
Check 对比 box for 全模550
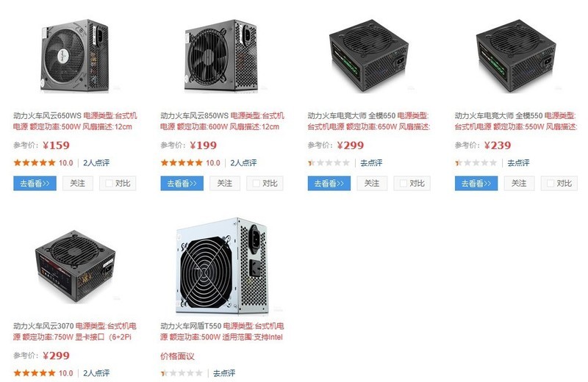point(551,184)
